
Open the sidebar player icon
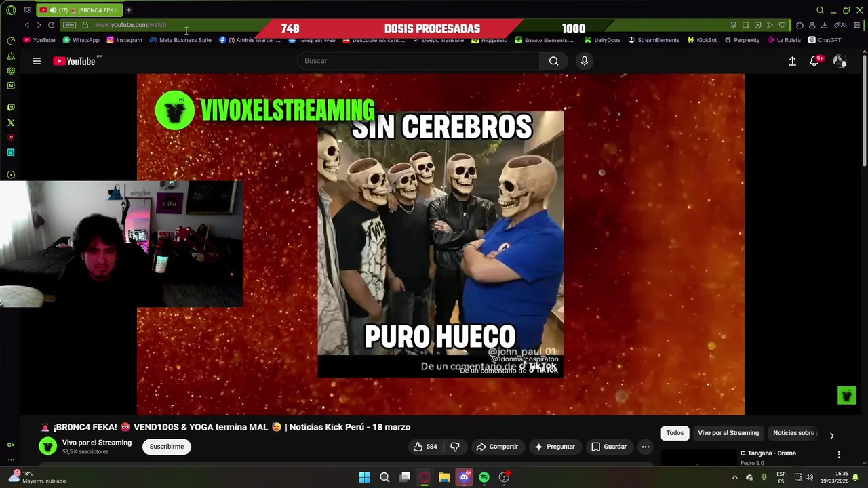click(11, 175)
